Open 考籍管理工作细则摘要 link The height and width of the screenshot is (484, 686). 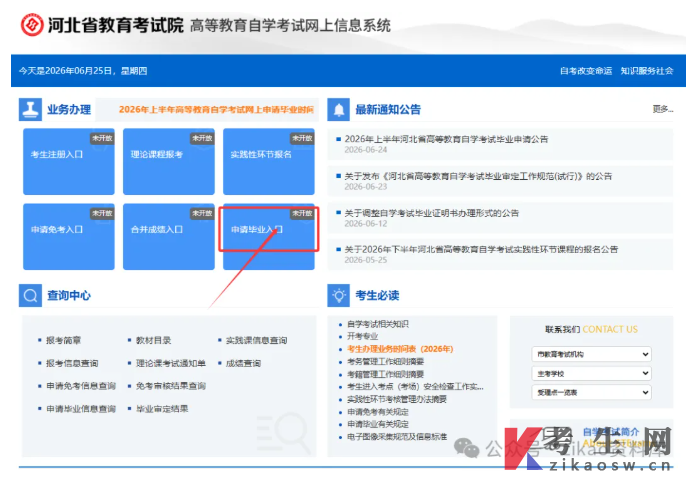[x=385, y=374]
